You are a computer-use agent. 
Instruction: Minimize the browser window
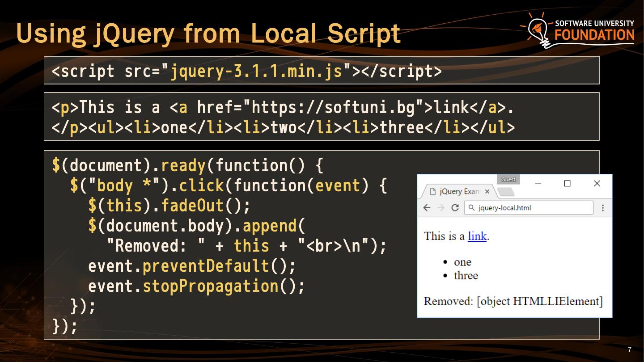538,183
